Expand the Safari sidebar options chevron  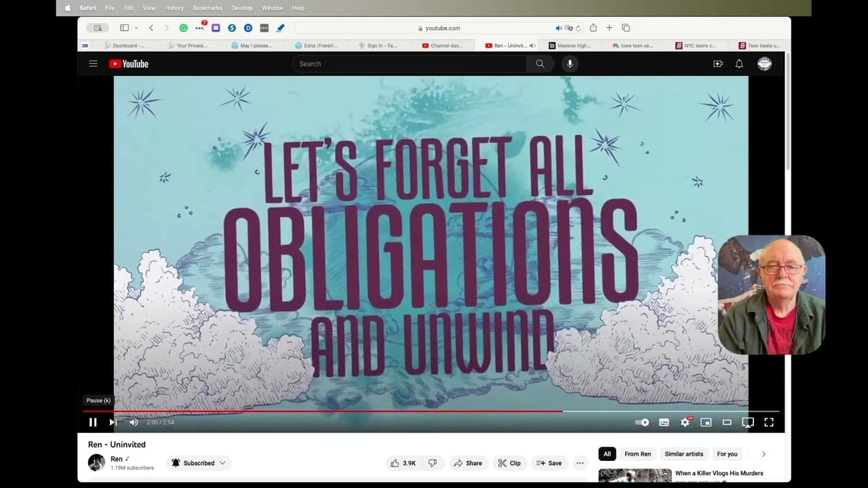136,28
